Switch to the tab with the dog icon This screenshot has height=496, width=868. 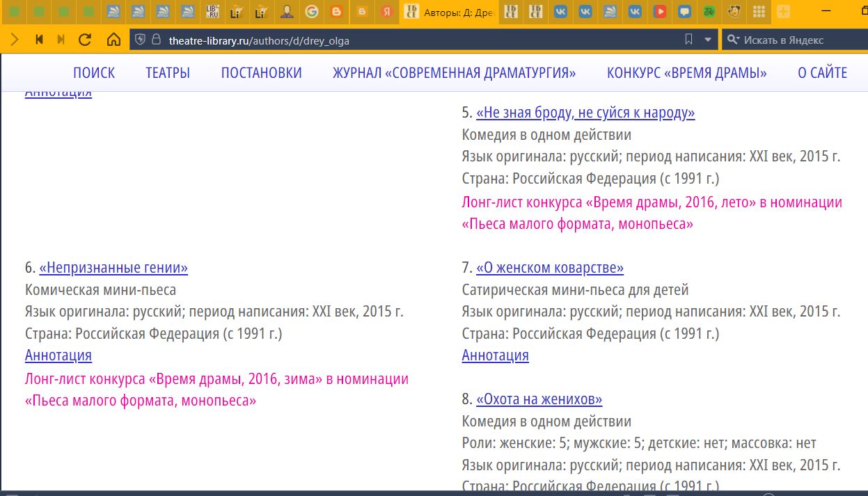tap(734, 11)
